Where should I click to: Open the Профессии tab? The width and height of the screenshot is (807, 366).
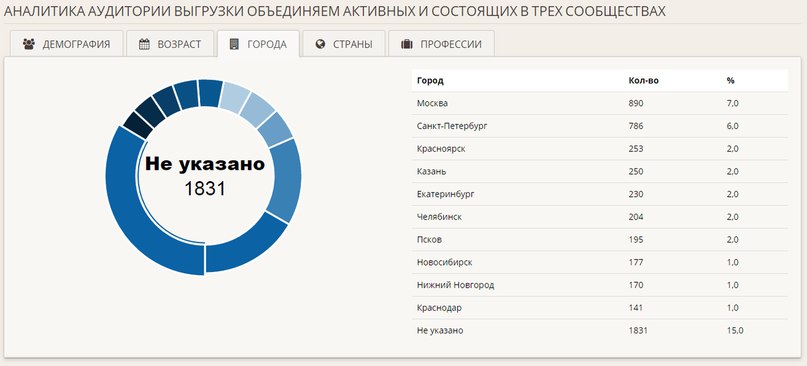tap(441, 44)
